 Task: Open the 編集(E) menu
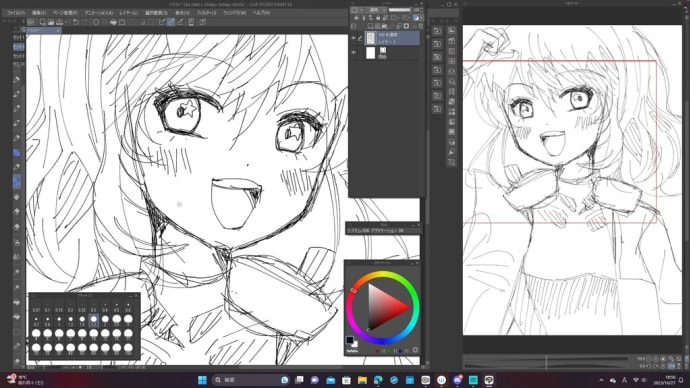coord(39,13)
